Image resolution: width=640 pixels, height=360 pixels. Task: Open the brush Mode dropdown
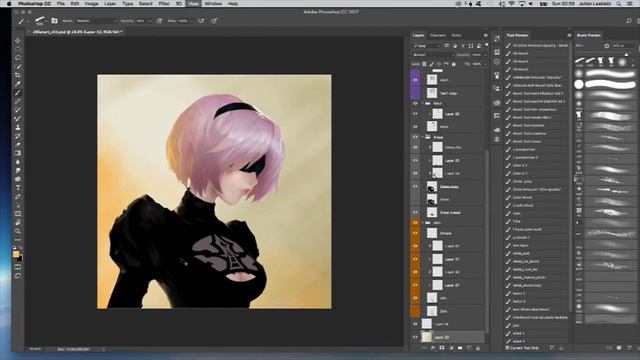click(x=96, y=21)
